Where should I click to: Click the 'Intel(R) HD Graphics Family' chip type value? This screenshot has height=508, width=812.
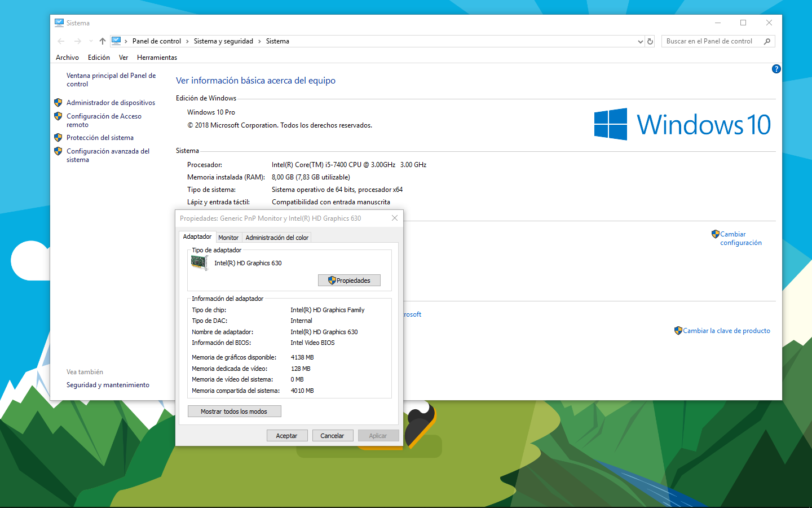328,310
